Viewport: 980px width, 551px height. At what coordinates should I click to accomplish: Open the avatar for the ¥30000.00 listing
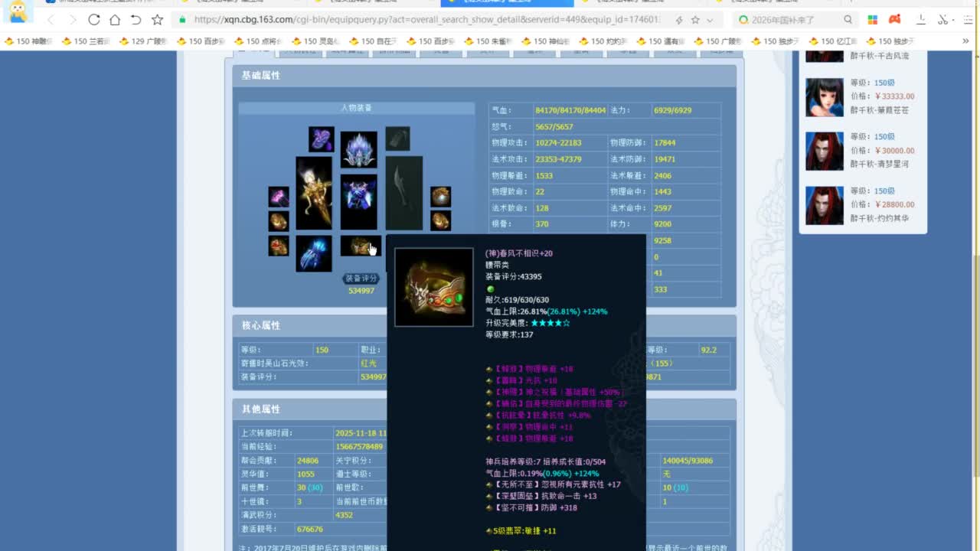pos(825,152)
